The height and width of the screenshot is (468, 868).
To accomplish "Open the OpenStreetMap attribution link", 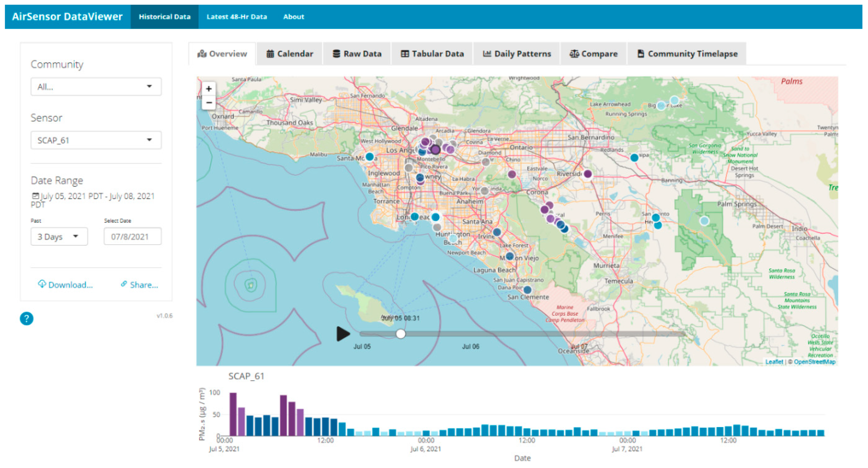I will click(x=814, y=362).
